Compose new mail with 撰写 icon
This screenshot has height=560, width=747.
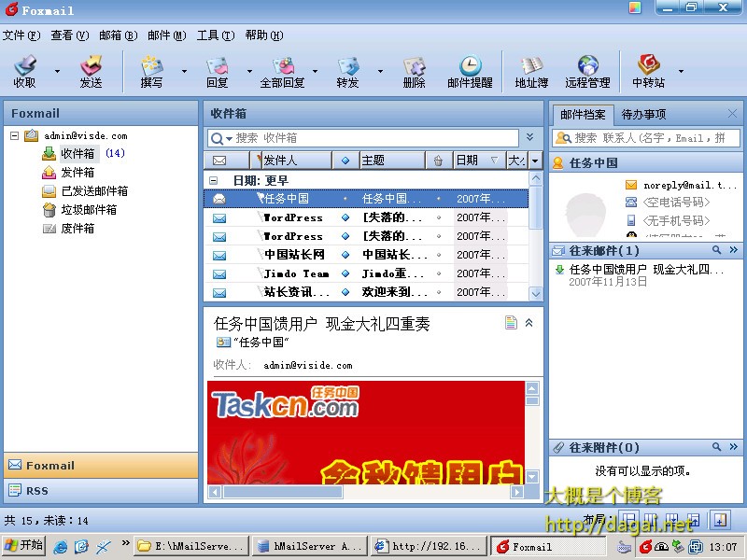pos(151,65)
